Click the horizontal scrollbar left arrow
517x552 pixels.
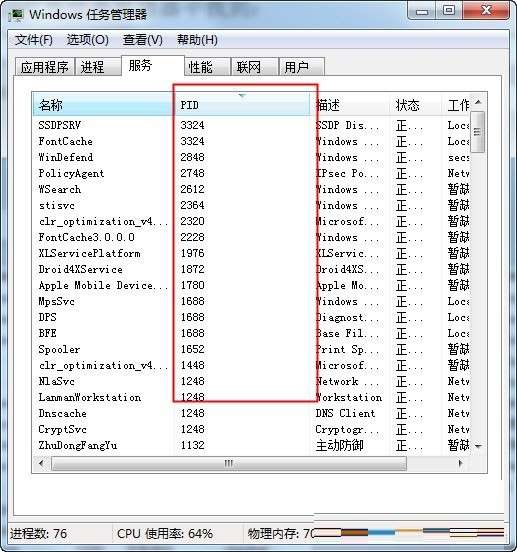(42, 464)
